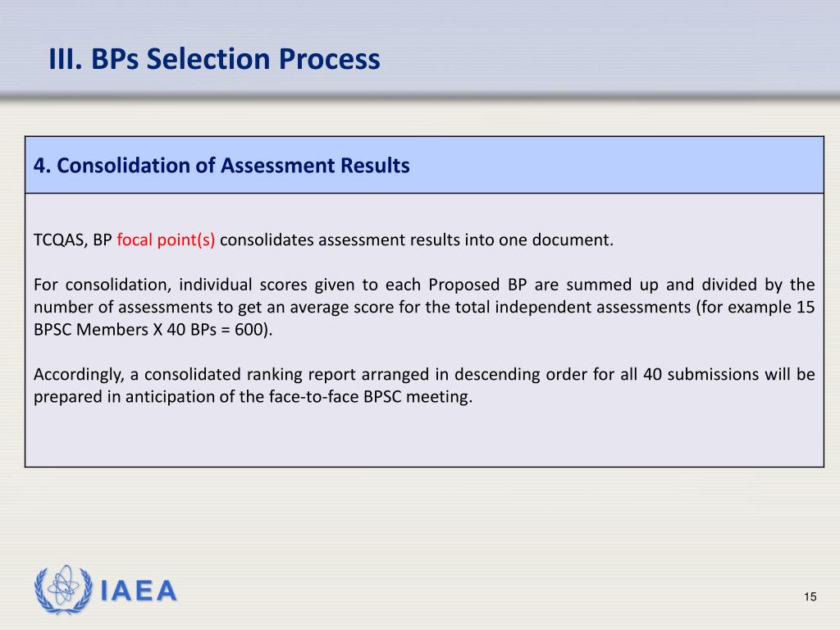Click the 'III. BPs Selection Process' title
The height and width of the screenshot is (630, 840).
click(x=214, y=58)
